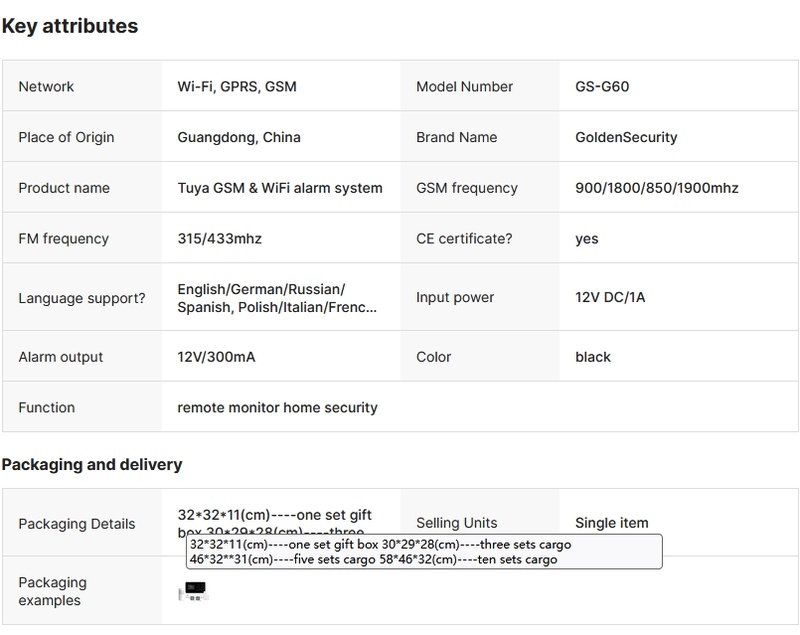Click the GoldenSecurity brand name value
This screenshot has width=800, height=635.
coord(626,137)
